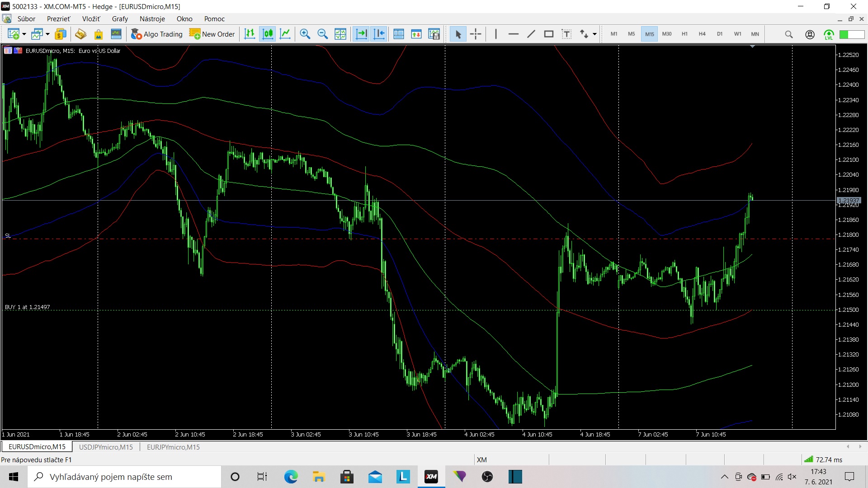Switch to candlestick chart mode
The width and height of the screenshot is (868, 488).
268,34
